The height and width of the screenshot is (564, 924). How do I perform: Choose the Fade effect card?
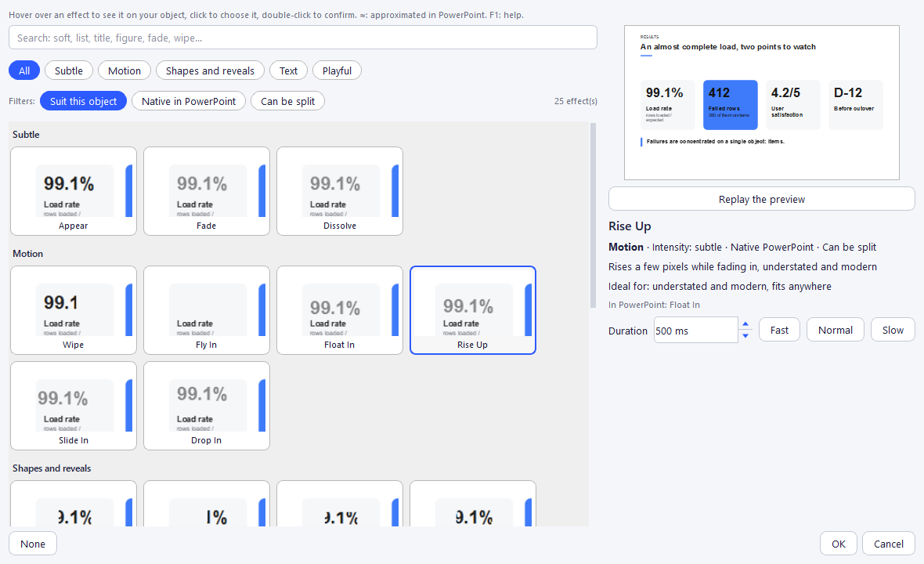[x=207, y=191]
